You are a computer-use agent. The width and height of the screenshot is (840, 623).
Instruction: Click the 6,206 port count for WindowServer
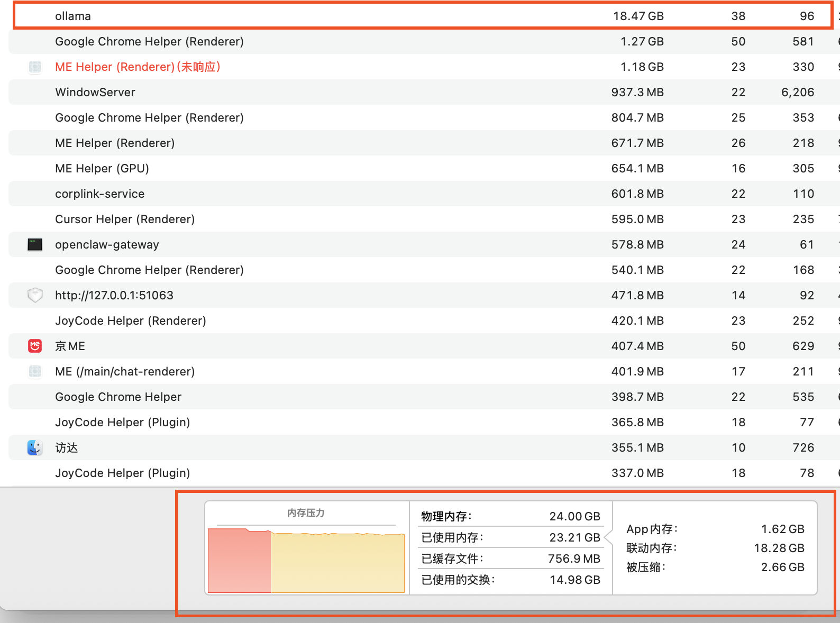point(798,92)
